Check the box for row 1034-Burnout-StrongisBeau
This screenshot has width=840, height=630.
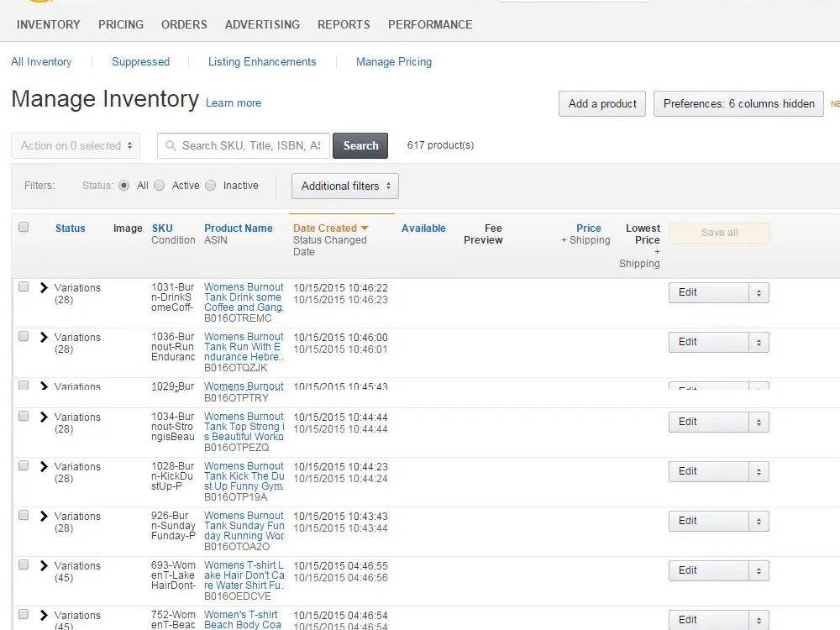pos(24,417)
